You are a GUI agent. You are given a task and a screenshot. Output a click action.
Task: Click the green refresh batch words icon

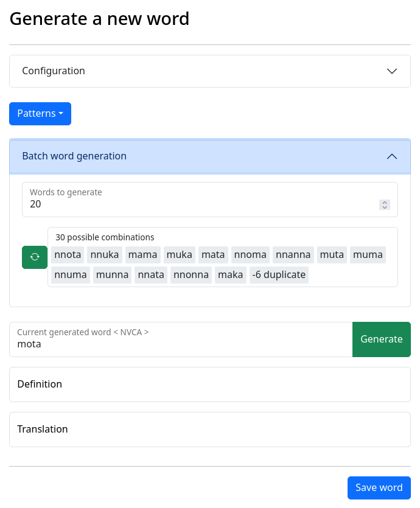point(35,257)
